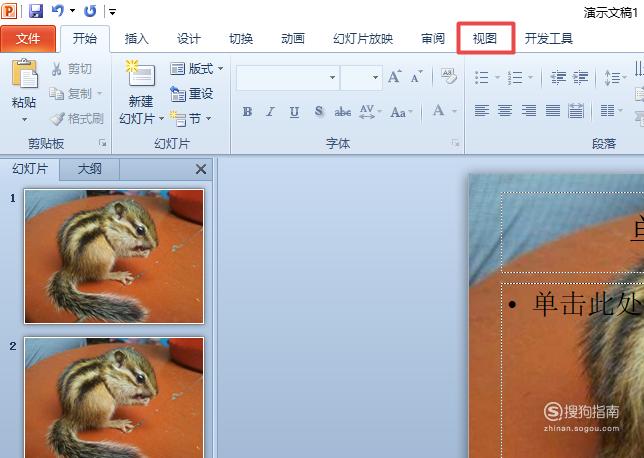Image resolution: width=644 pixels, height=458 pixels.
Task: Click the numbering list icon
Action: pos(515,77)
